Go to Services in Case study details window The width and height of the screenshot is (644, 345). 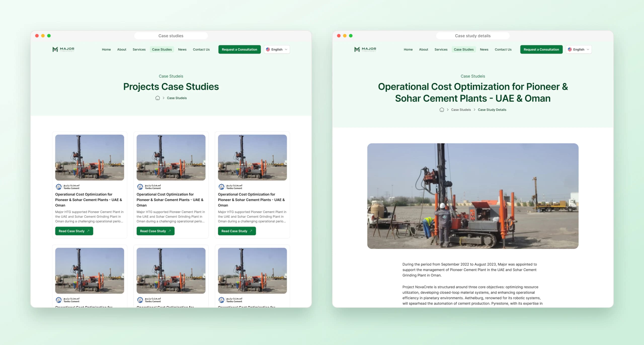click(441, 50)
